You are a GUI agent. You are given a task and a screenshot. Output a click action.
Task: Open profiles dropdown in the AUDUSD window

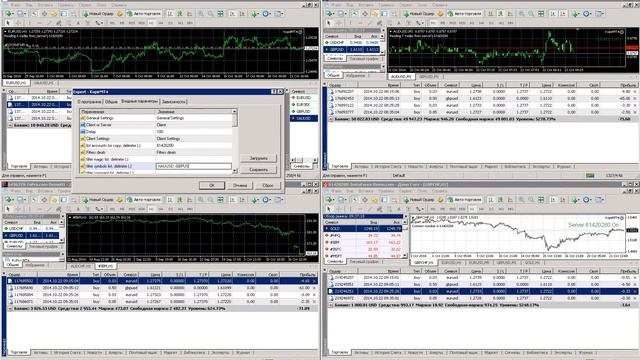341,13
